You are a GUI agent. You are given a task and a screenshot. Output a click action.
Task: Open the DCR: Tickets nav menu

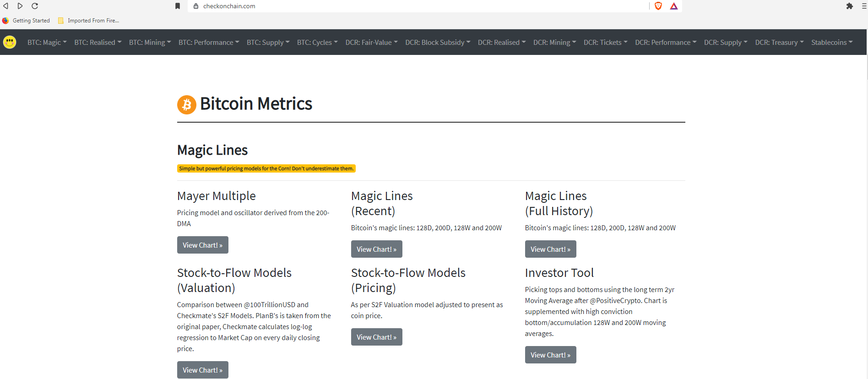(x=606, y=42)
